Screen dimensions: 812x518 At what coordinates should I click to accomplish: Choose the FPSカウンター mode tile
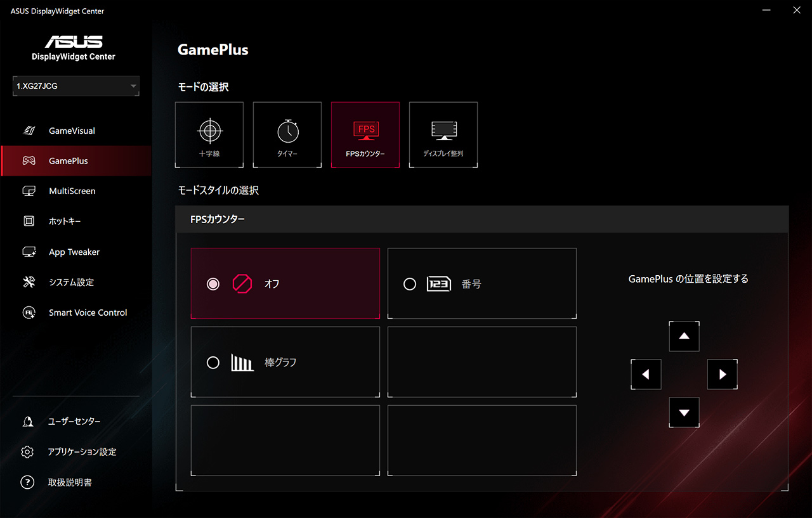(365, 135)
